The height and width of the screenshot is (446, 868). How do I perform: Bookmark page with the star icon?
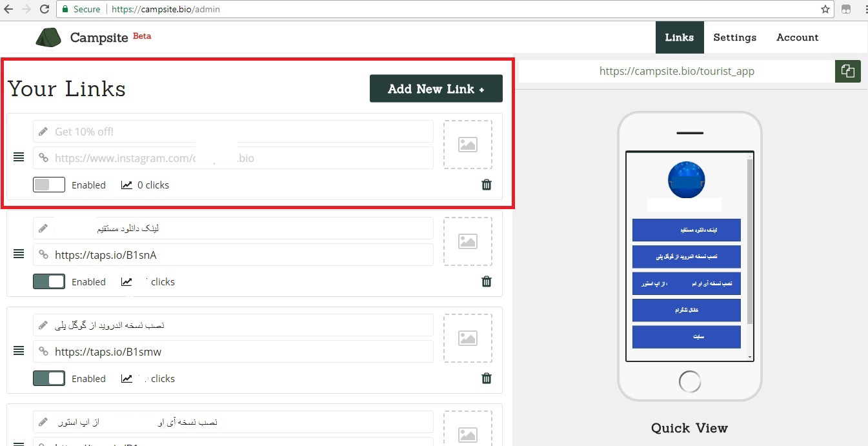click(825, 10)
